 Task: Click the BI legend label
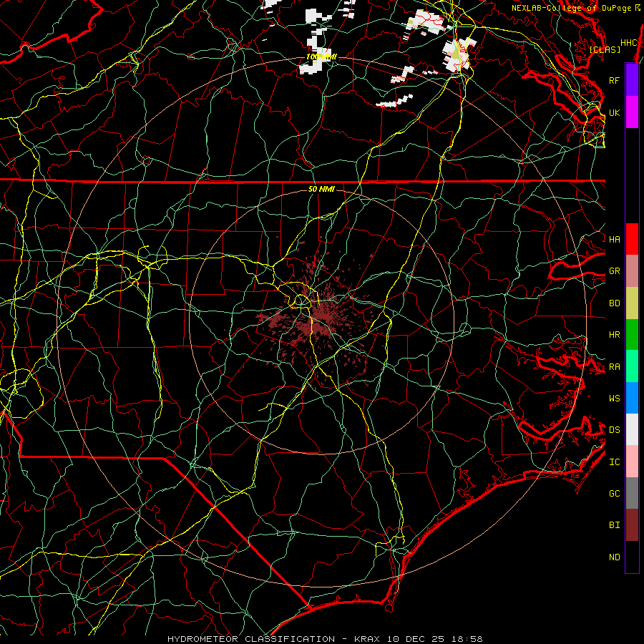click(614, 525)
